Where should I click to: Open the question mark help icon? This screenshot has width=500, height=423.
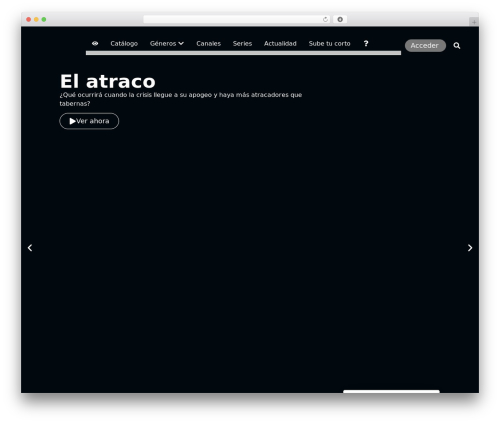point(366,43)
